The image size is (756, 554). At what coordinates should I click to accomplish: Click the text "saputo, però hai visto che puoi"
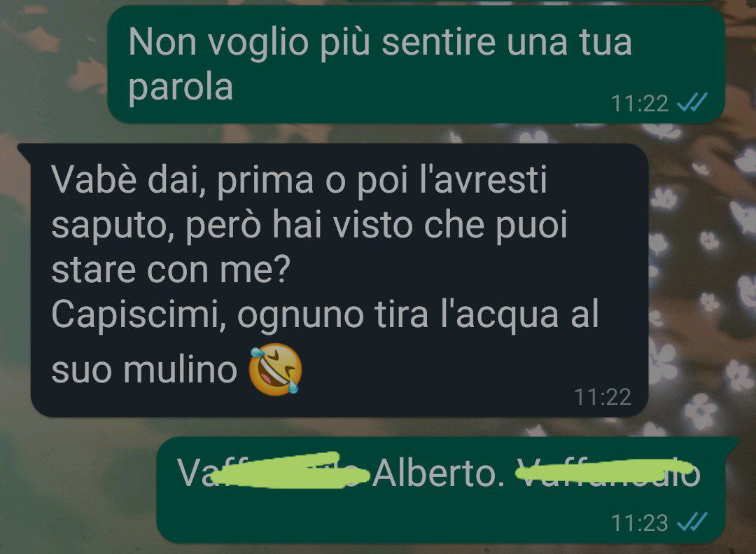(309, 225)
